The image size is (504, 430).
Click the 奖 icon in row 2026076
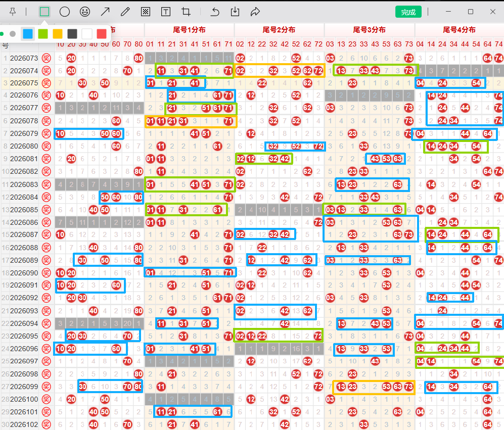coord(47,95)
